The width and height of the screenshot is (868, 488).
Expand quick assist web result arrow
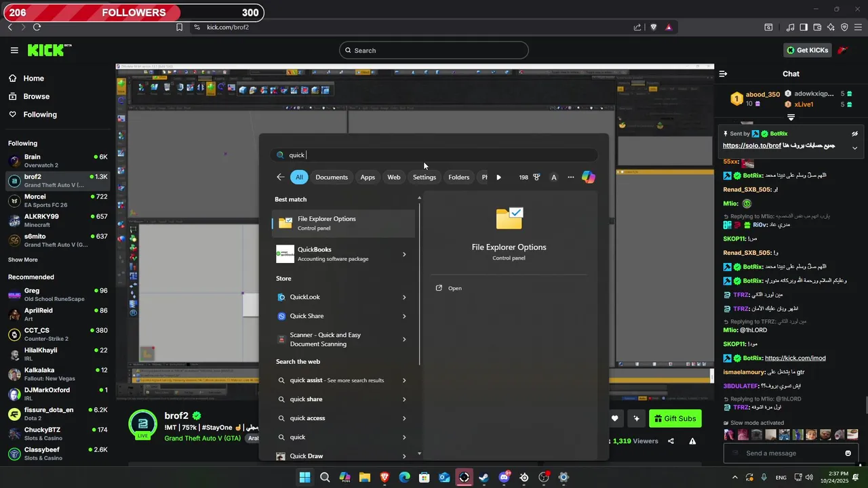[x=404, y=380]
